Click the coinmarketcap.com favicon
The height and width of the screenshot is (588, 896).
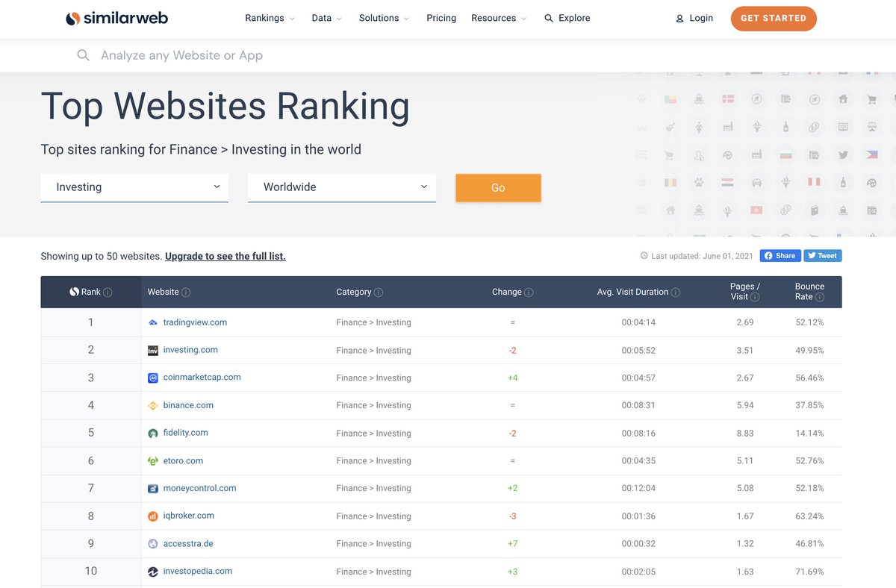[x=153, y=378]
